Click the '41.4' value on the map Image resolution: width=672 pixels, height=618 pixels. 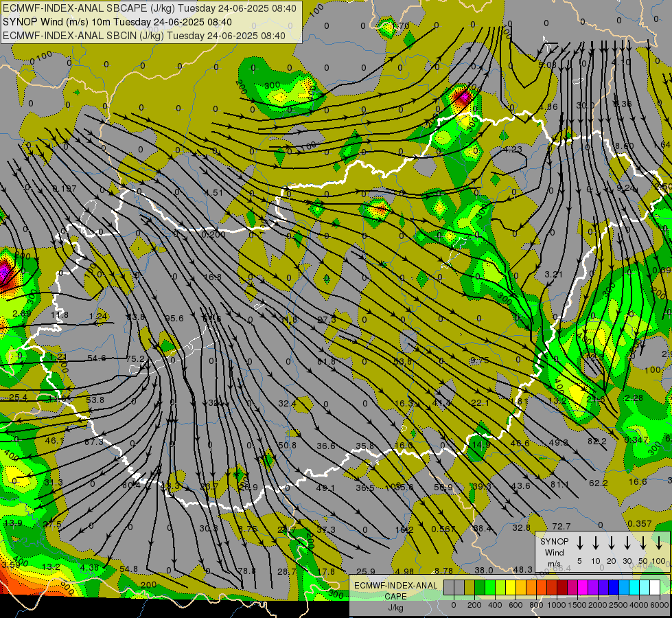(442, 403)
